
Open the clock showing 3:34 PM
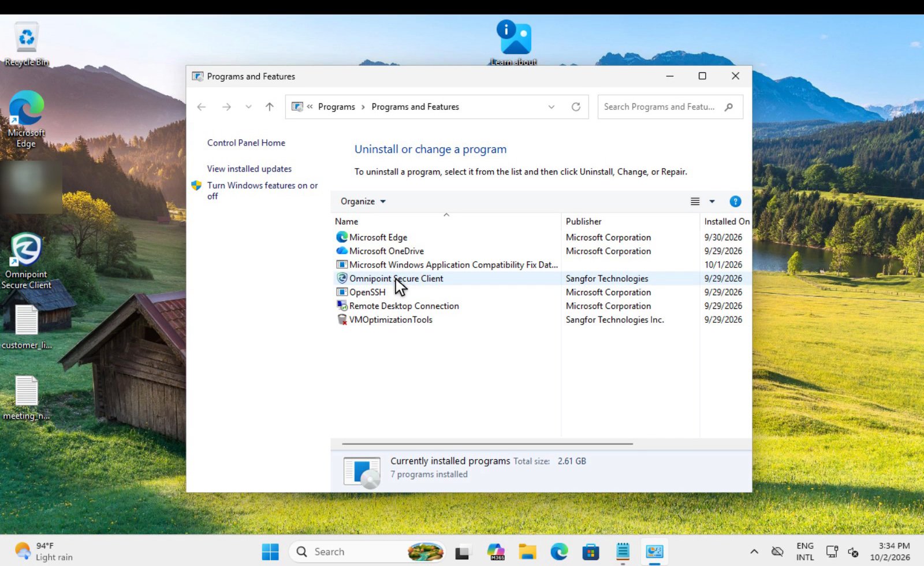point(890,552)
